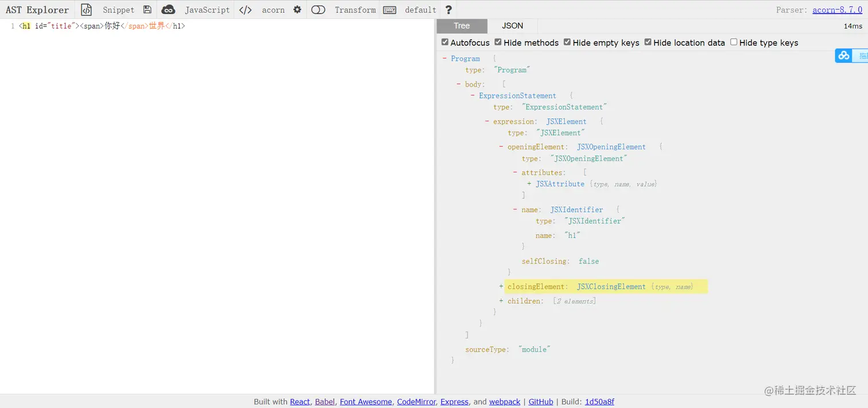Uncheck the Autofocus checkbox
The height and width of the screenshot is (408, 868).
tap(445, 42)
